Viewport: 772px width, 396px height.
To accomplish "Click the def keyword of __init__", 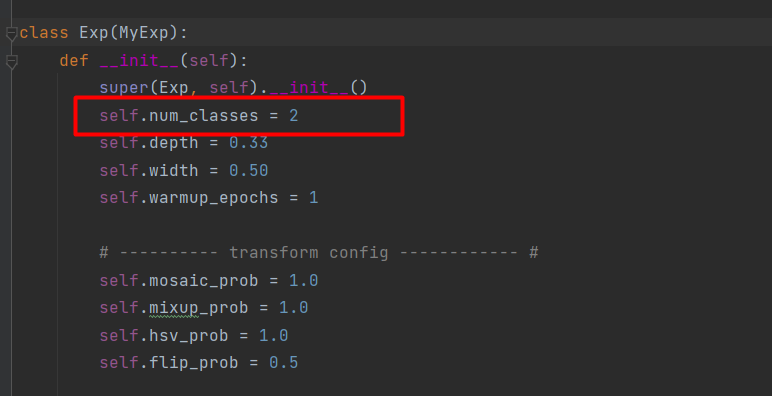I will (x=74, y=61).
